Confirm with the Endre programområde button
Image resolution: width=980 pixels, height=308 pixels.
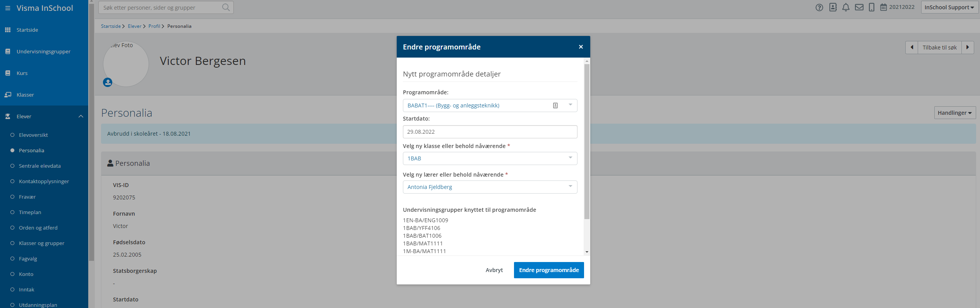(x=548, y=270)
